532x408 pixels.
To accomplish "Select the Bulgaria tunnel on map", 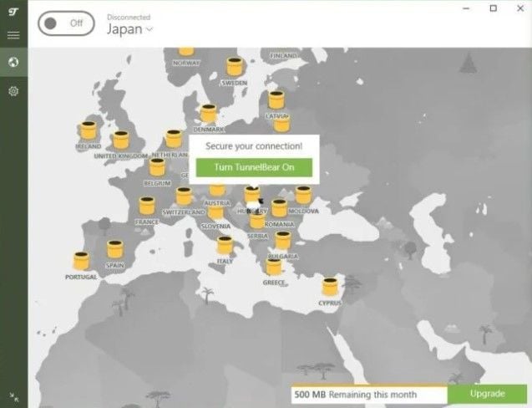I will 282,241.
